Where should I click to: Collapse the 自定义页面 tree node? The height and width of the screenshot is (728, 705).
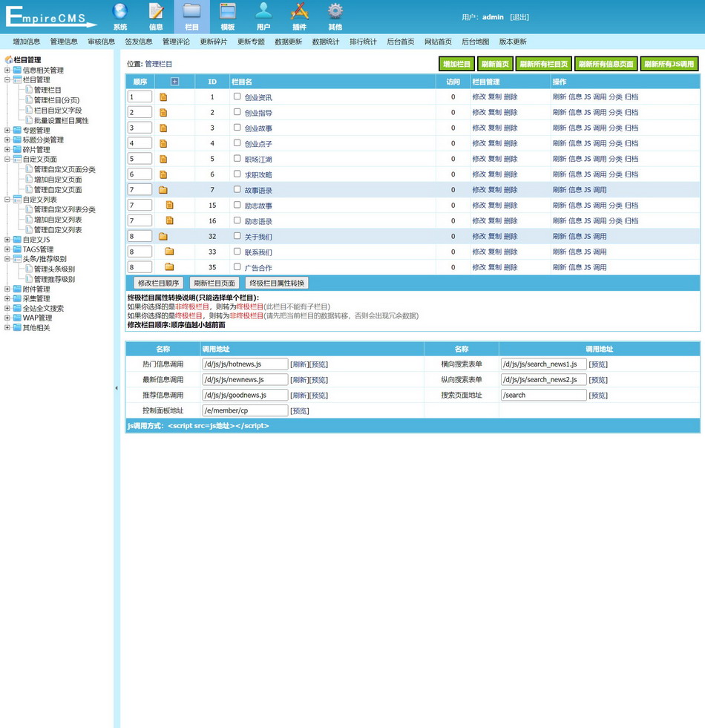7,160
